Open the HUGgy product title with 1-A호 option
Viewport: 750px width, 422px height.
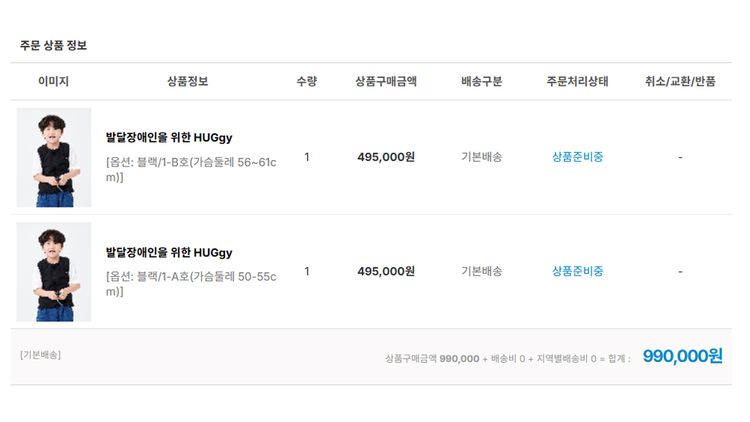(168, 253)
